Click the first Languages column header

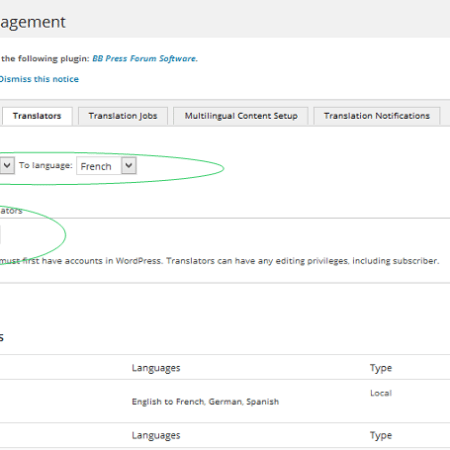coord(156,368)
